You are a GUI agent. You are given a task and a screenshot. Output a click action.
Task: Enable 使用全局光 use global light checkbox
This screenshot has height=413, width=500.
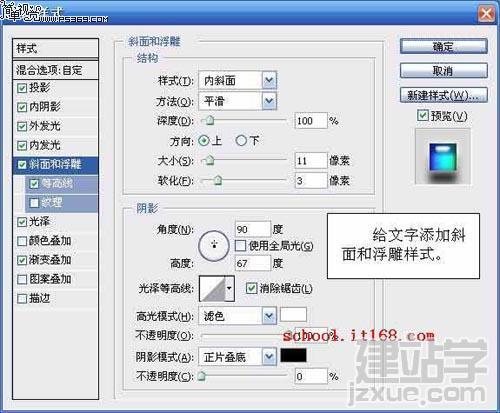pos(240,246)
